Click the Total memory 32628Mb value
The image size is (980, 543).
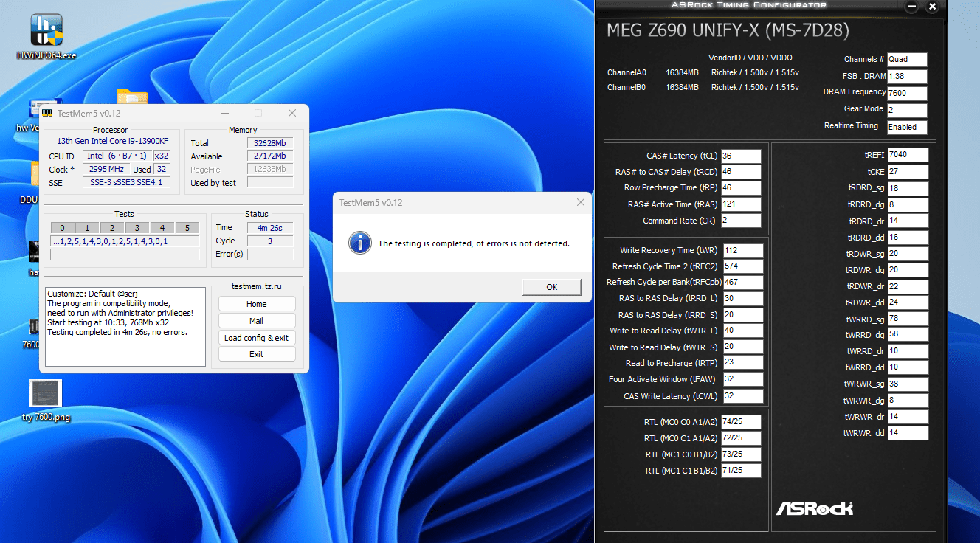[x=270, y=143]
